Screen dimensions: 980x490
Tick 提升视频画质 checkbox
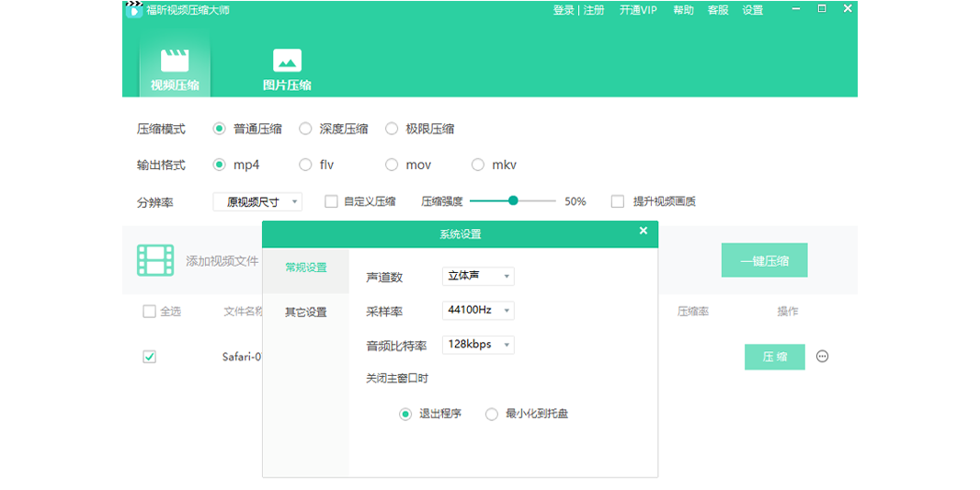tap(618, 201)
